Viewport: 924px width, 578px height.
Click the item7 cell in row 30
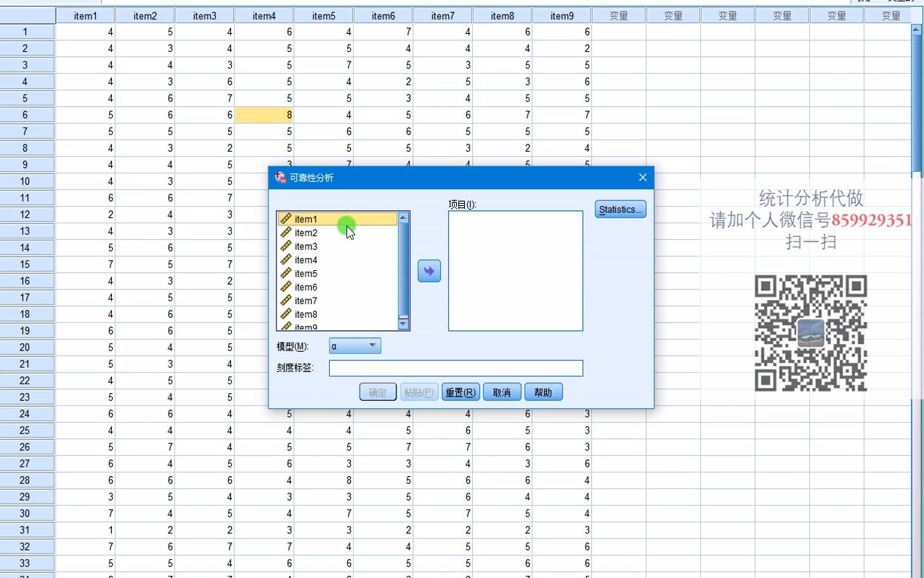click(x=443, y=514)
